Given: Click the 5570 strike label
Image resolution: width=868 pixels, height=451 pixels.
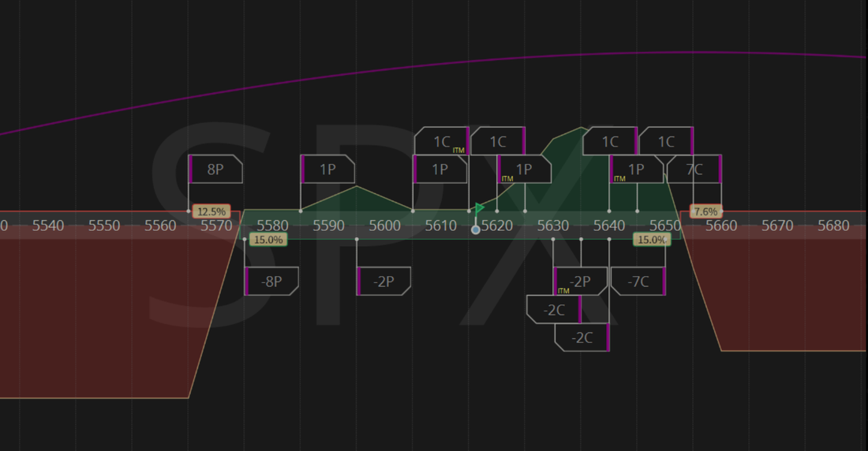Looking at the screenshot, I should coord(216,225).
